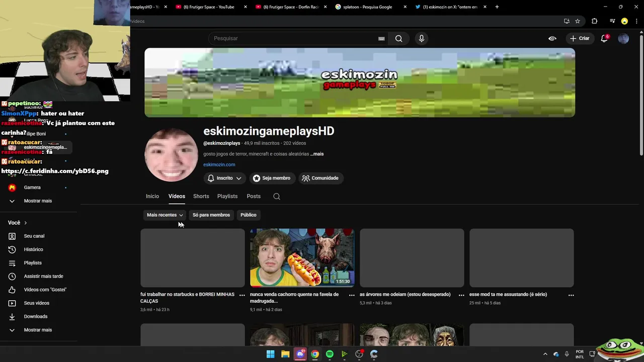Click the YouTube search magnifier button

pos(398,38)
